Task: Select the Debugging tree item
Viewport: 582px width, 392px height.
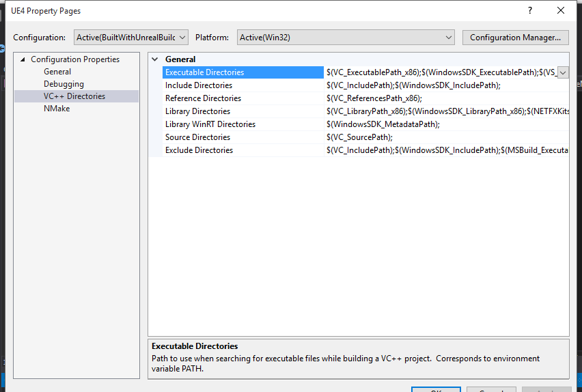Action: coord(64,84)
